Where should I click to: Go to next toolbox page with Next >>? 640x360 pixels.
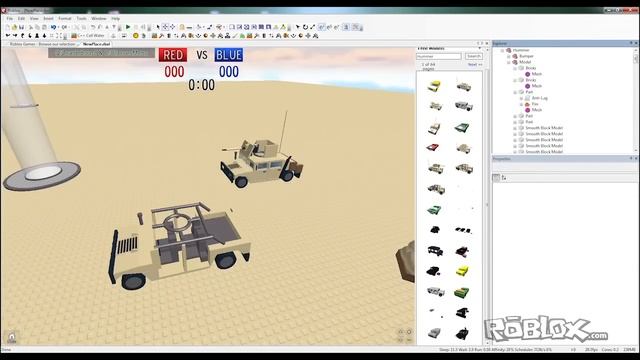click(x=475, y=64)
